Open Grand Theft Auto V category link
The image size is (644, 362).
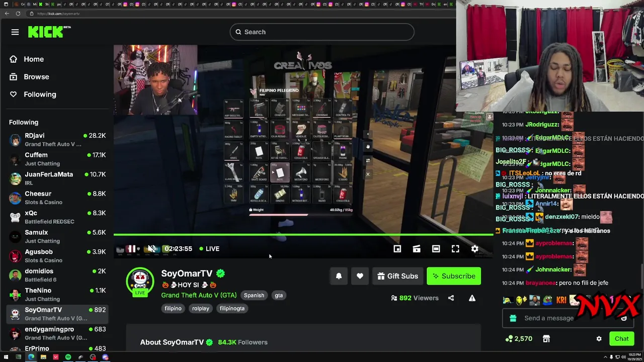199,295
